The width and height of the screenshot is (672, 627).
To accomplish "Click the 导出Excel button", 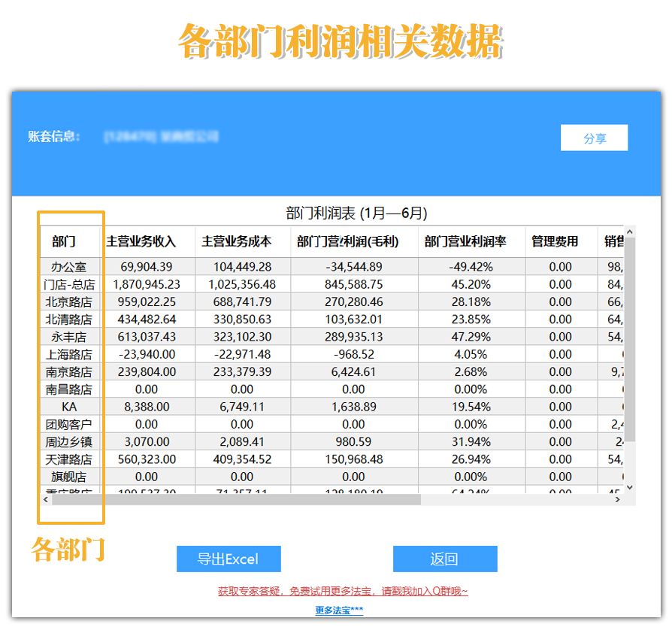I will (x=229, y=559).
